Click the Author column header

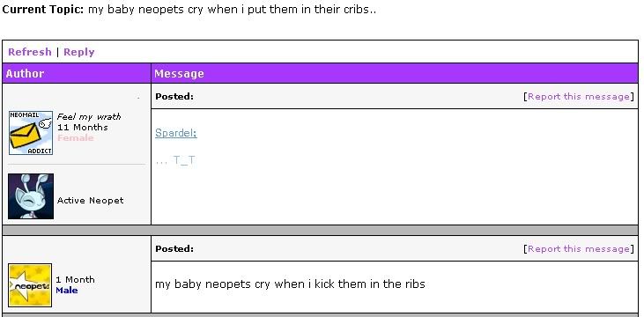click(x=25, y=73)
